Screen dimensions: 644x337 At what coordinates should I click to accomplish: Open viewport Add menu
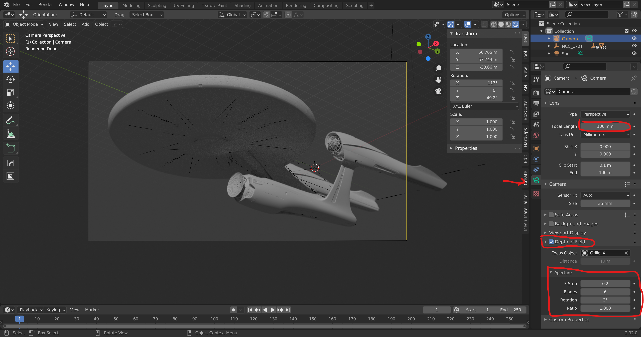pos(85,24)
